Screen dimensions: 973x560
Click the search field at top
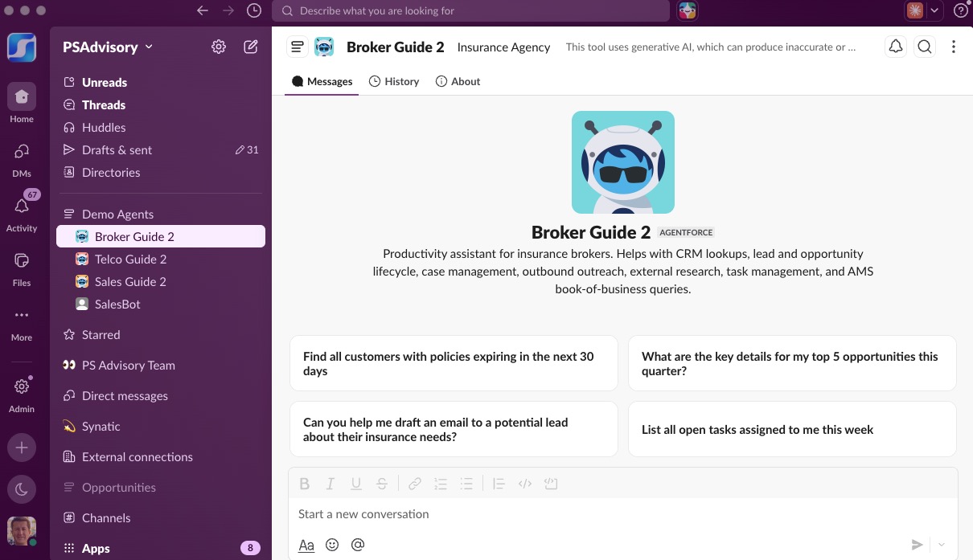[x=470, y=10]
